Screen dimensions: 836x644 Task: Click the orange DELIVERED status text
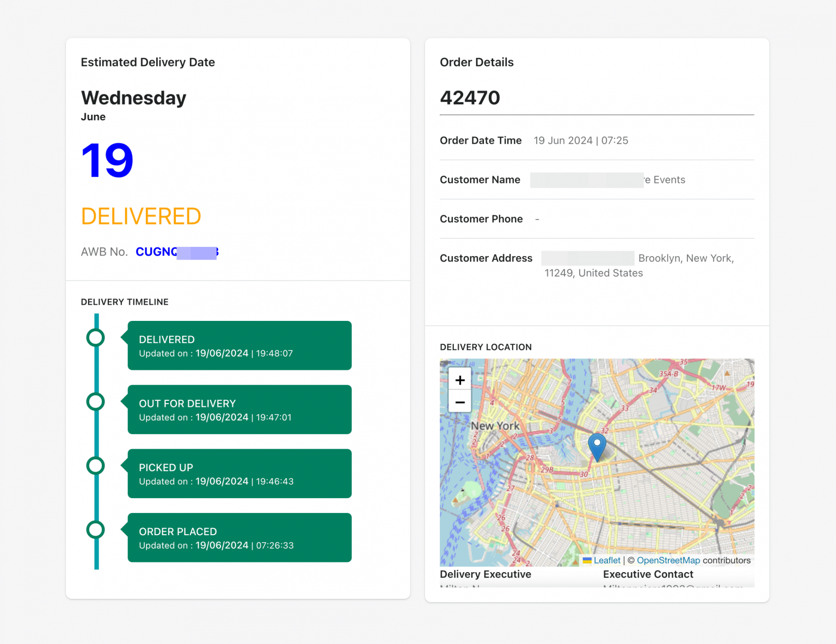pos(141,216)
